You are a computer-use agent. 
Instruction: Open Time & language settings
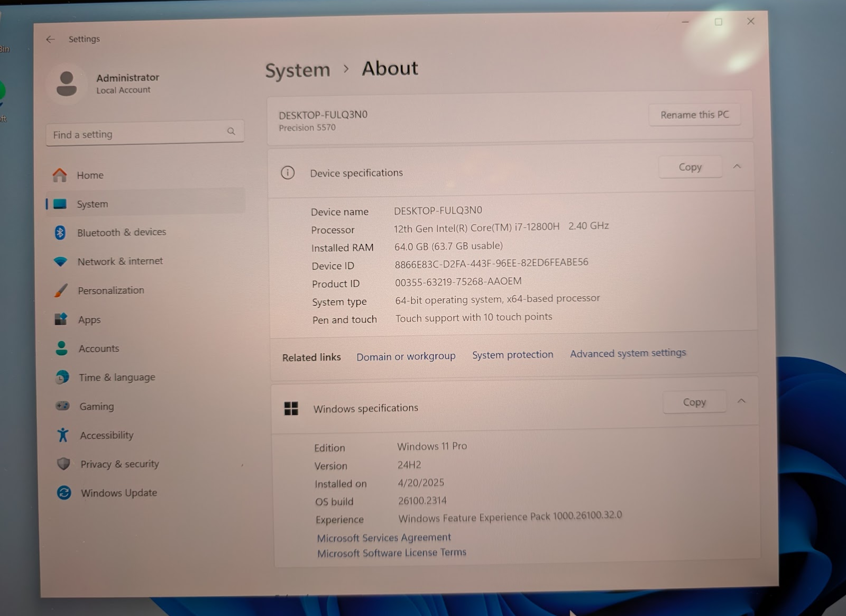147,377
